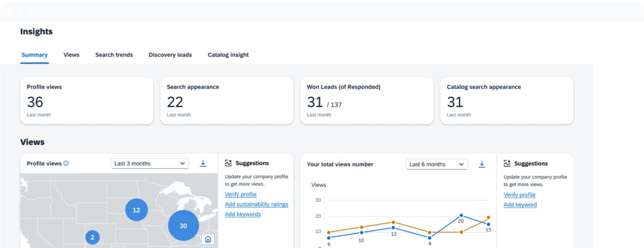Go to the Discovery leads tab

170,55
